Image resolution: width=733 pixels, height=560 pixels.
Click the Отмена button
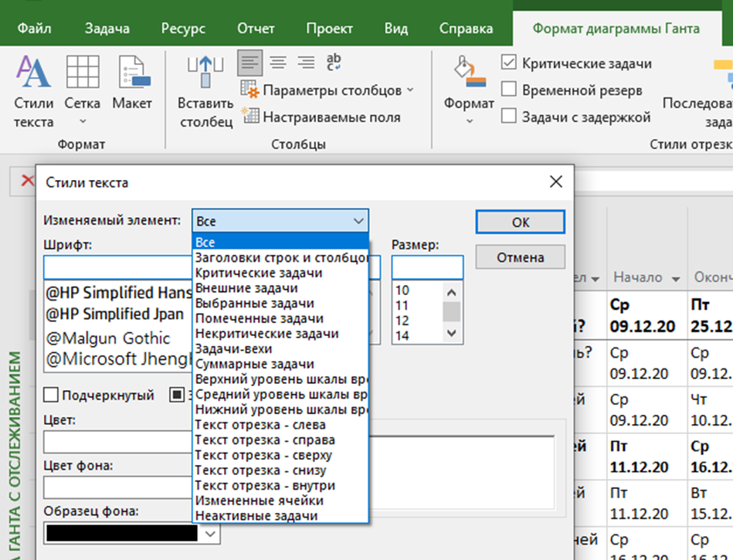click(x=521, y=257)
